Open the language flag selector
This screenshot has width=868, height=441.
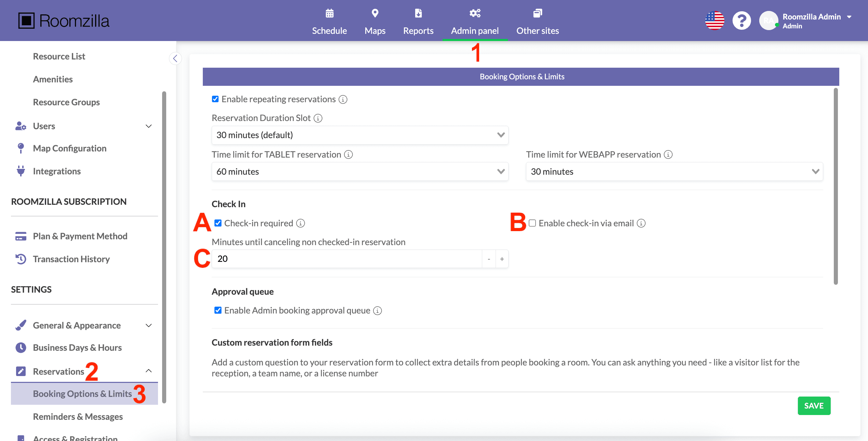click(x=714, y=21)
